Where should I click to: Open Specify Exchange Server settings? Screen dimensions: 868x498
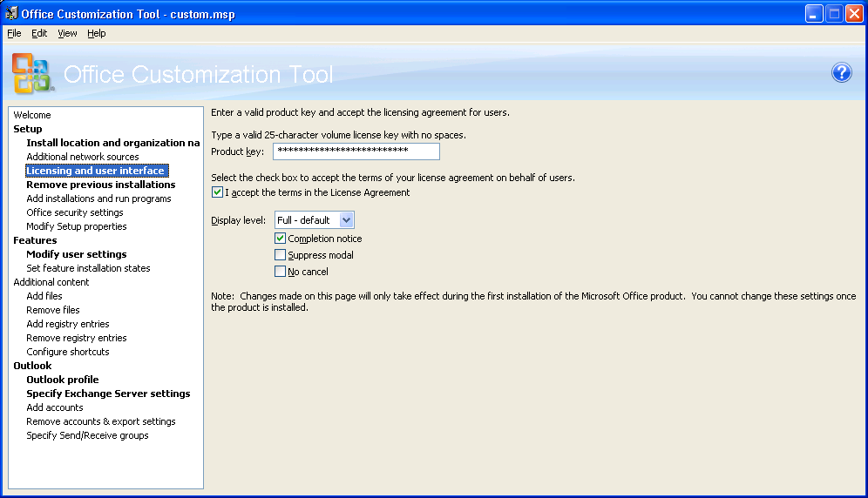click(x=108, y=394)
